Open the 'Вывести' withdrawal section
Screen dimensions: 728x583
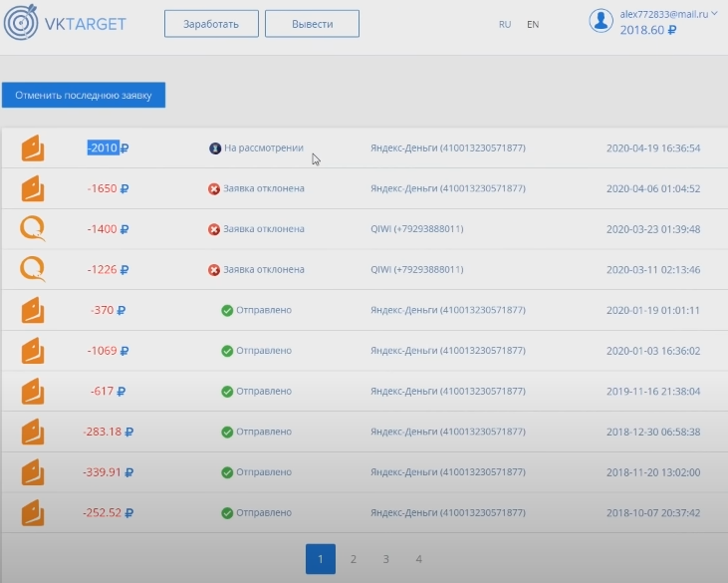click(312, 24)
